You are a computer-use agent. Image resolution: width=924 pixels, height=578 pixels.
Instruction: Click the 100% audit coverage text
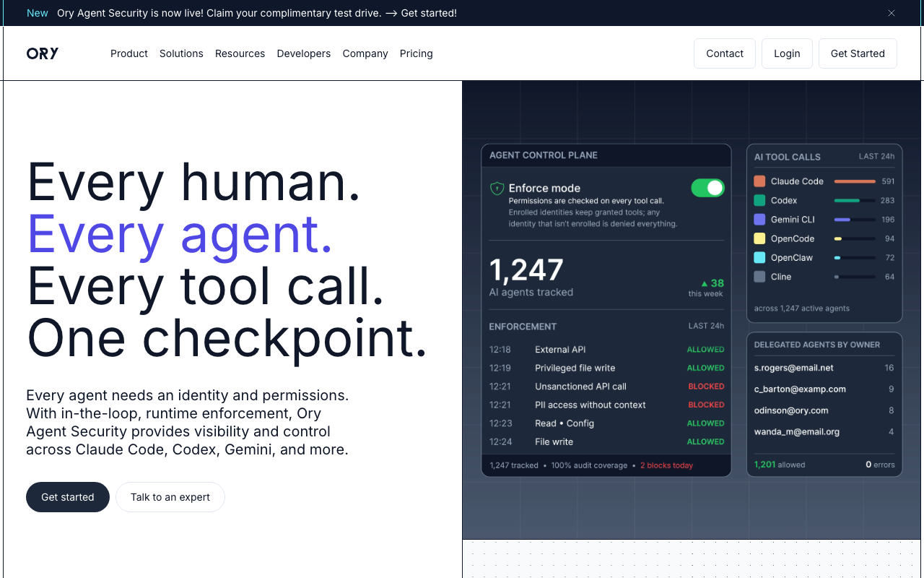pos(589,465)
